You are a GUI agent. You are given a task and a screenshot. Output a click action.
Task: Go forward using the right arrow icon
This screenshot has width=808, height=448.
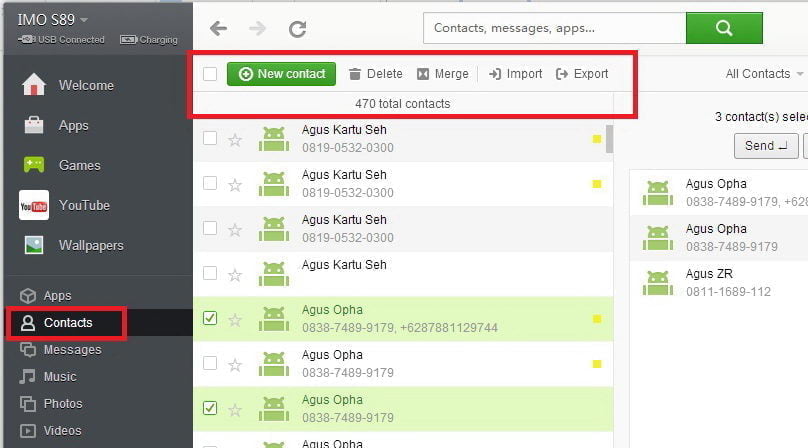click(257, 28)
